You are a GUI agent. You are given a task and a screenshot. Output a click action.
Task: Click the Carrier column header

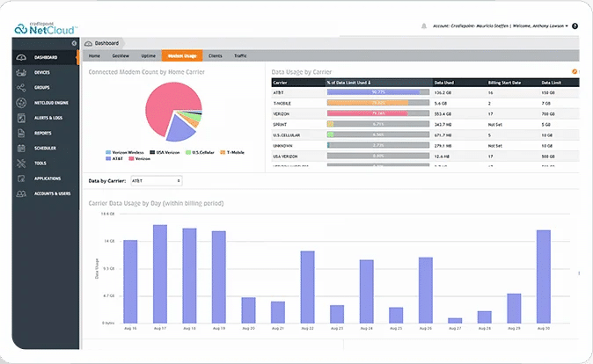click(281, 83)
